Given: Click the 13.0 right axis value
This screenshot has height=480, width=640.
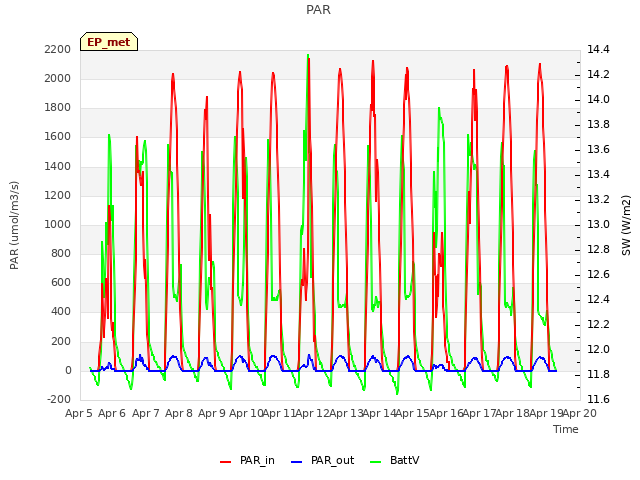Looking at the screenshot, I should coord(598,224).
